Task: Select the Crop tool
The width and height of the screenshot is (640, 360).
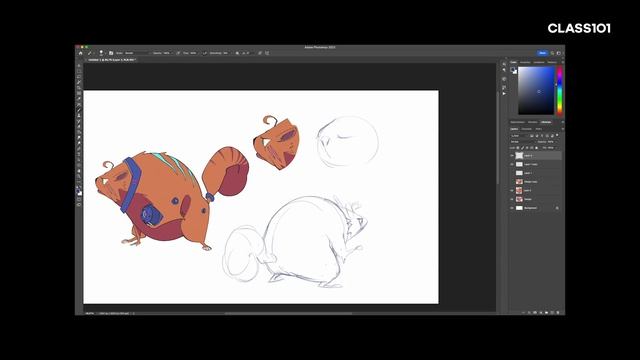Action: click(x=79, y=88)
